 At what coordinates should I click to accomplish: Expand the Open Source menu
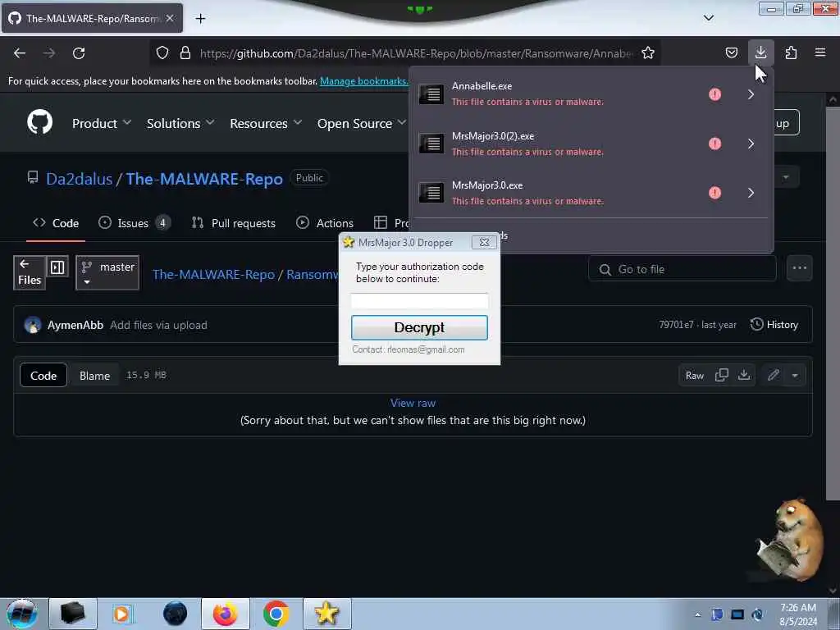(362, 123)
